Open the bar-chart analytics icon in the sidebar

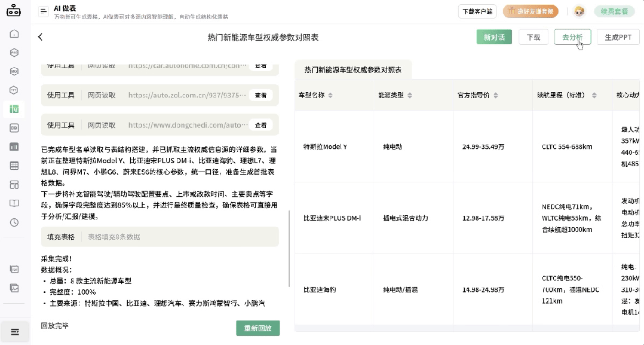pyautogui.click(x=14, y=146)
